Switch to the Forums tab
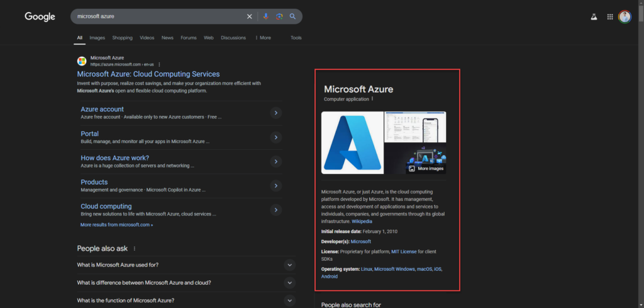Image resolution: width=644 pixels, height=308 pixels. tap(189, 38)
